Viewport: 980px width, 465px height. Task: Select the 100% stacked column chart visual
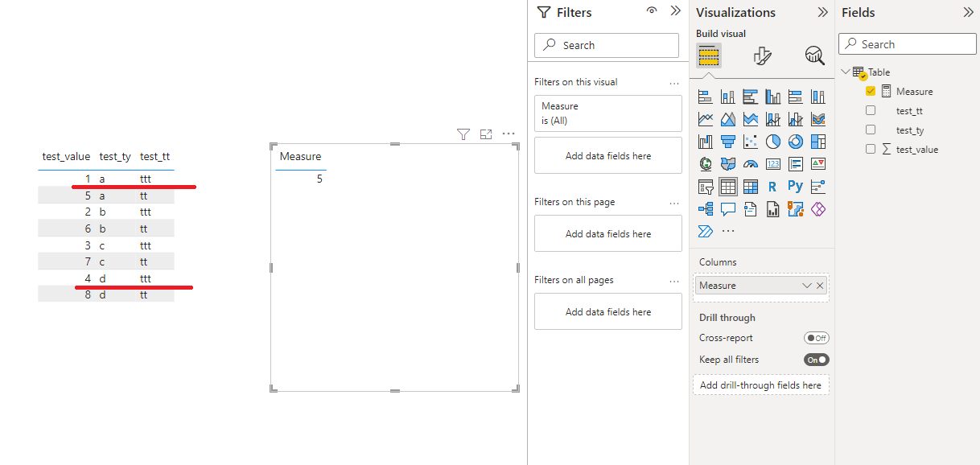tap(818, 97)
